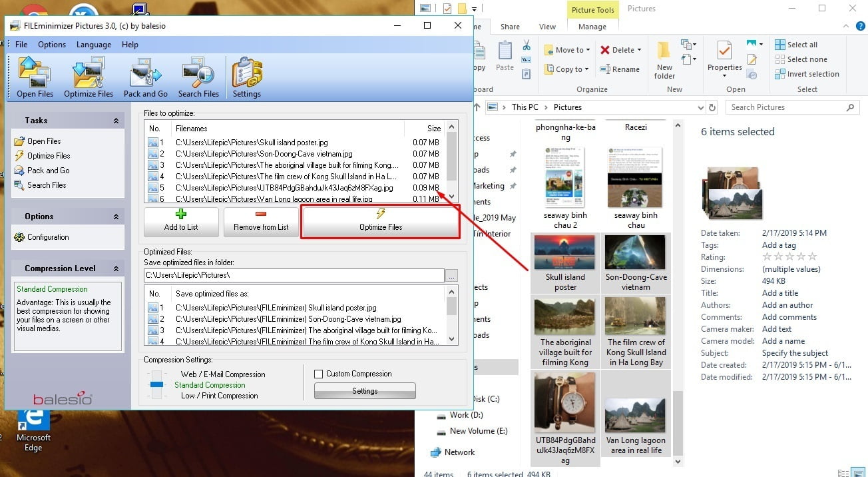868x477 pixels.
Task: Enable the Custom Compression checkbox
Action: [318, 374]
